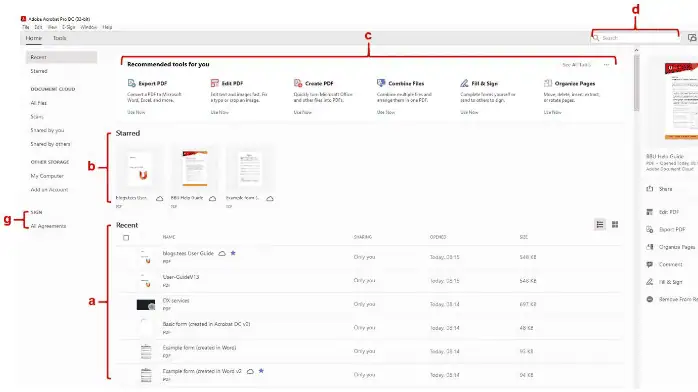Click See All Tools link

coord(577,65)
